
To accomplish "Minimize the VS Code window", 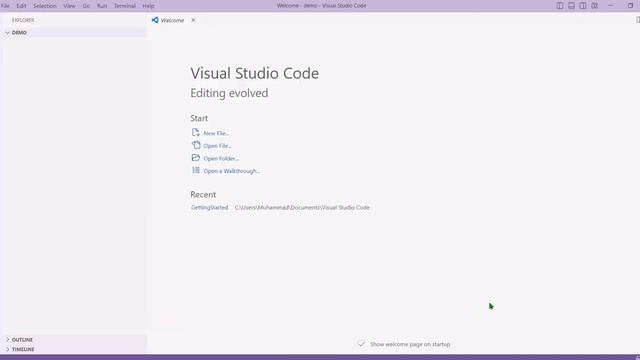I will 611,6.
